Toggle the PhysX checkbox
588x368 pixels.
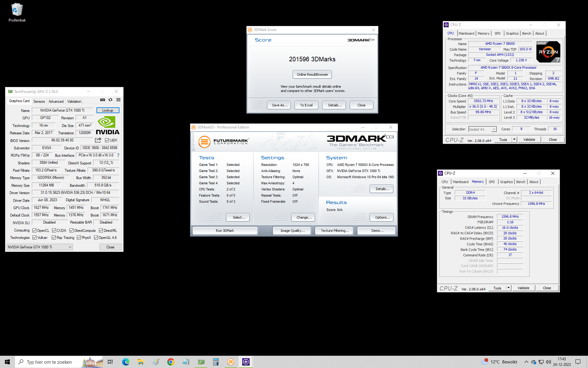79,238
